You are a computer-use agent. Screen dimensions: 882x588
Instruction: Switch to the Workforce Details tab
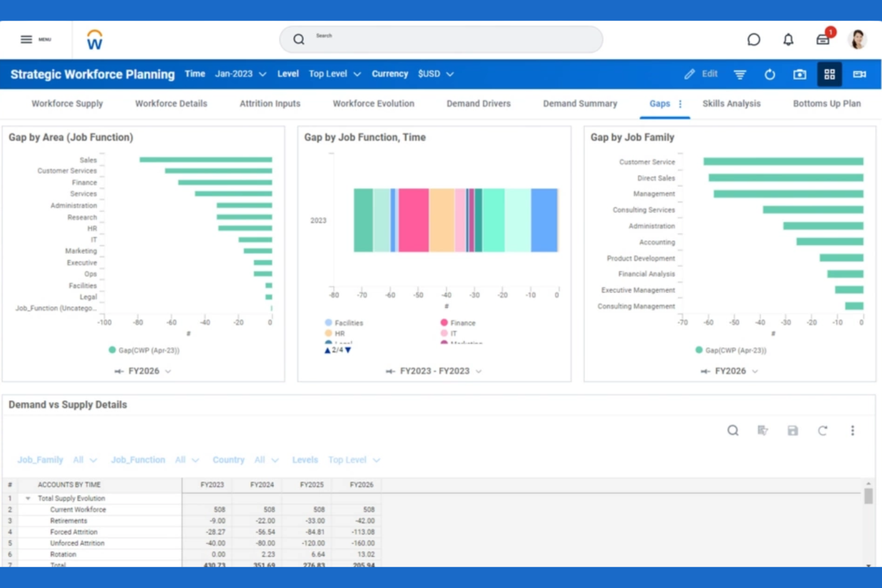pyautogui.click(x=171, y=104)
